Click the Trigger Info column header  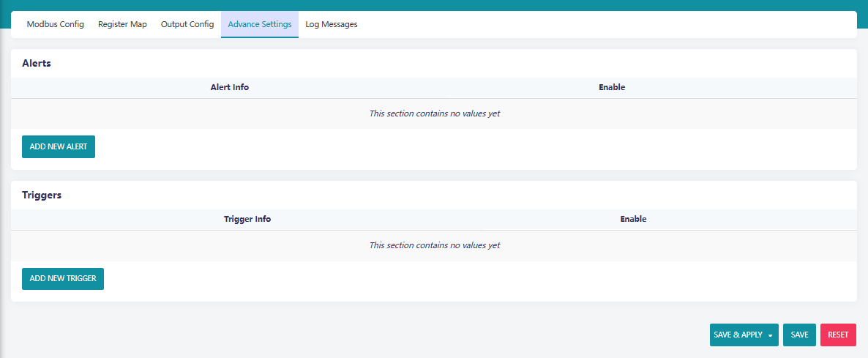[247, 219]
